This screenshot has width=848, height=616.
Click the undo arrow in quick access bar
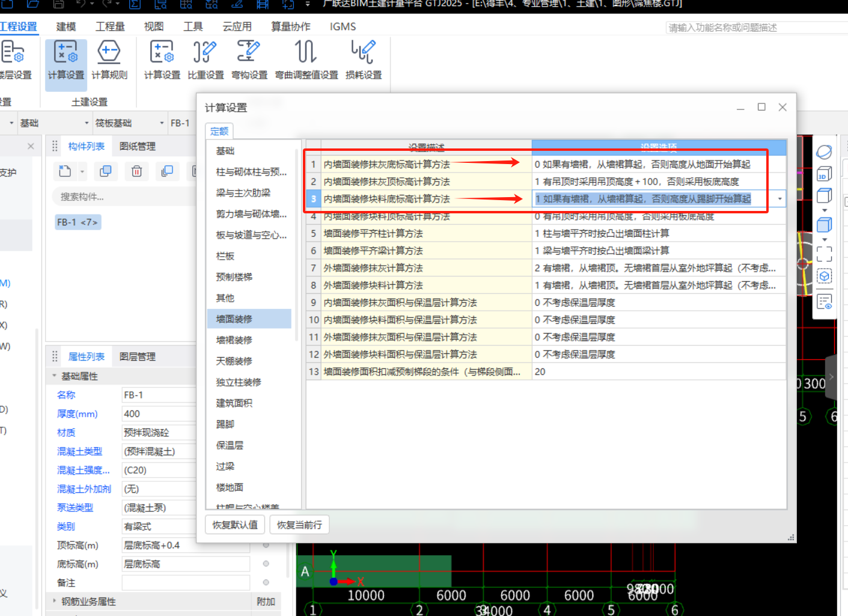coord(82,4)
